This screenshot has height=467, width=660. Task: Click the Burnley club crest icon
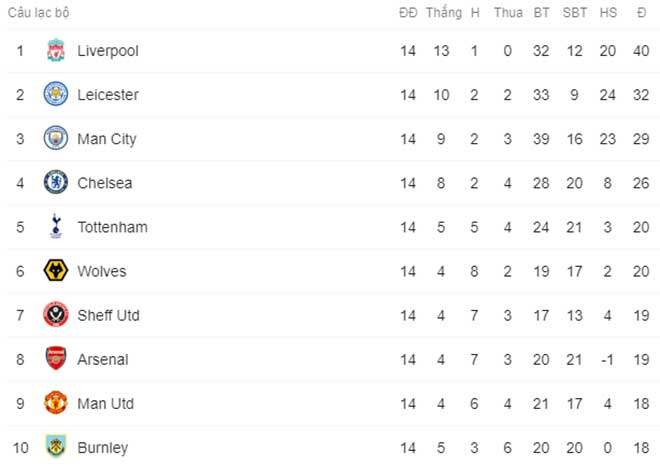pyautogui.click(x=55, y=447)
